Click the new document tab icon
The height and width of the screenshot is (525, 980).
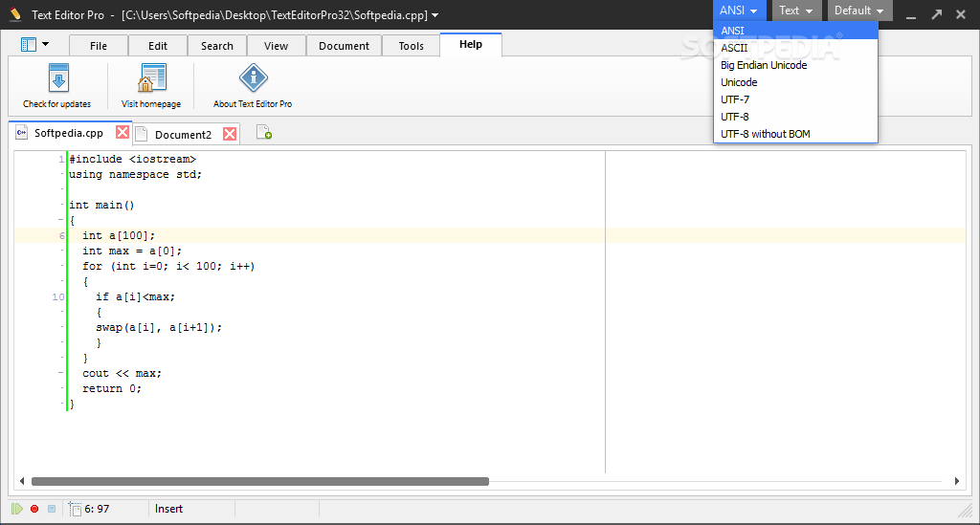[264, 133]
